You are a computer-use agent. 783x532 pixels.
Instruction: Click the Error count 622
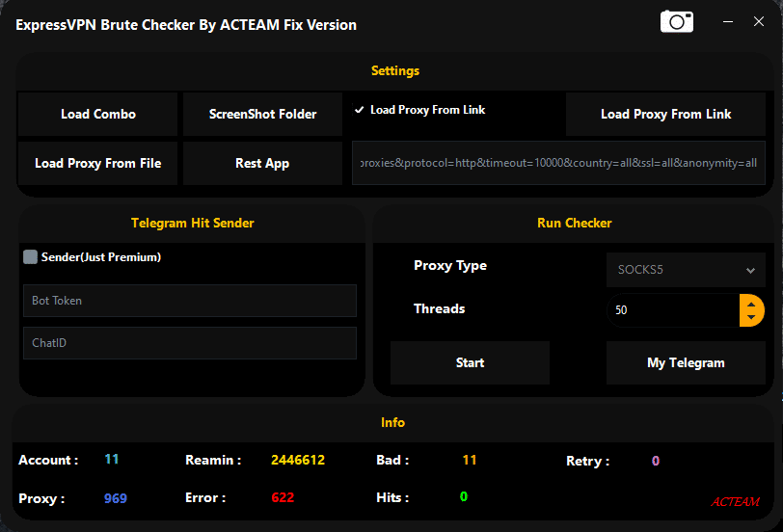(x=283, y=497)
